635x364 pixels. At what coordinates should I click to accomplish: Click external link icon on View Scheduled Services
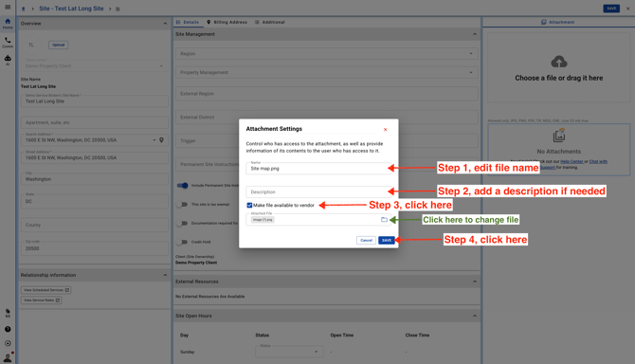[x=67, y=290]
